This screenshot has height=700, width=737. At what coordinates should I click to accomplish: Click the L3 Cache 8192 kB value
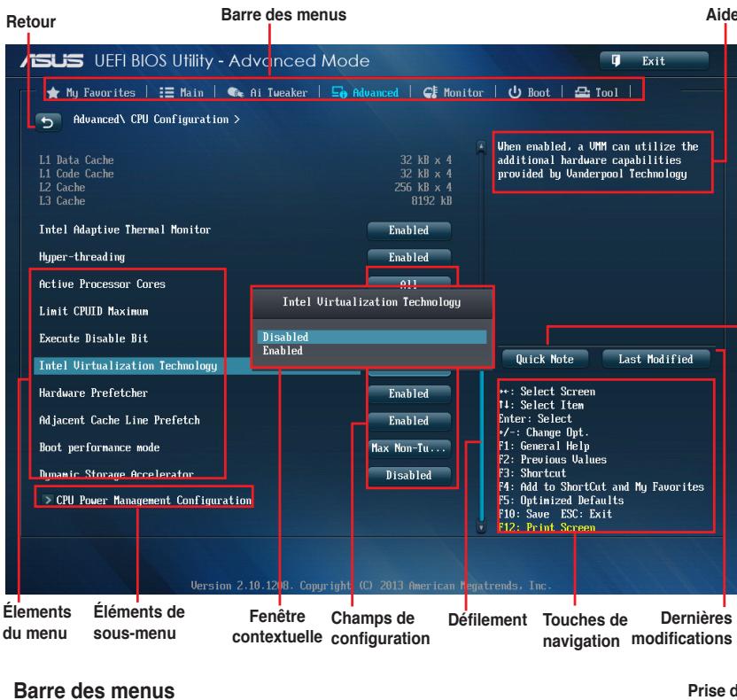[x=431, y=201]
